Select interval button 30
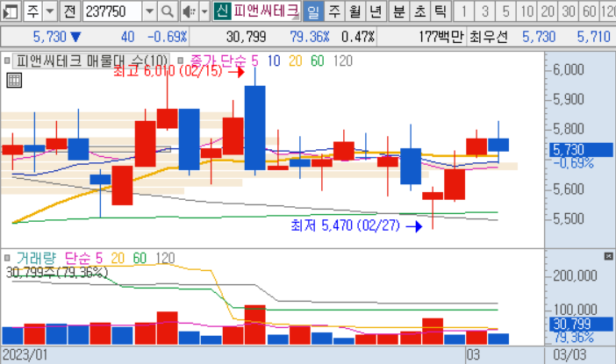Viewport: 616px width, 364px height. tap(569, 11)
